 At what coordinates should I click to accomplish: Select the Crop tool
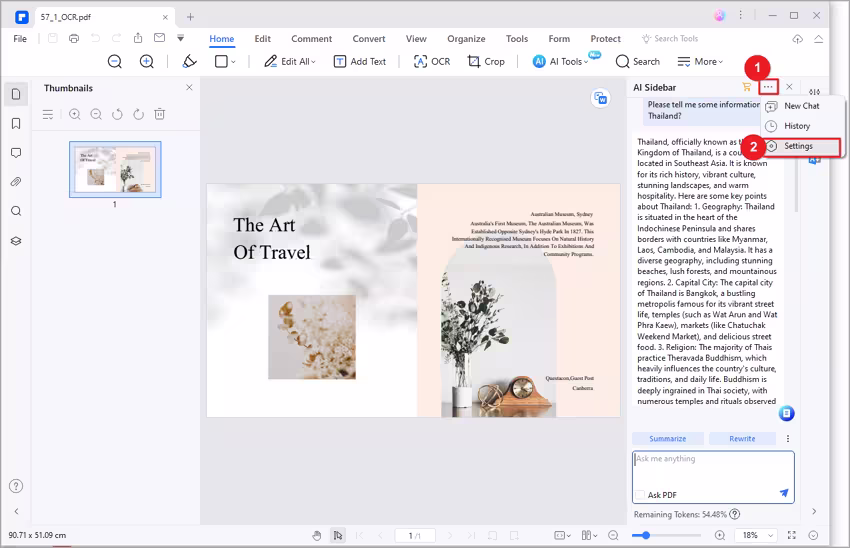click(x=486, y=61)
